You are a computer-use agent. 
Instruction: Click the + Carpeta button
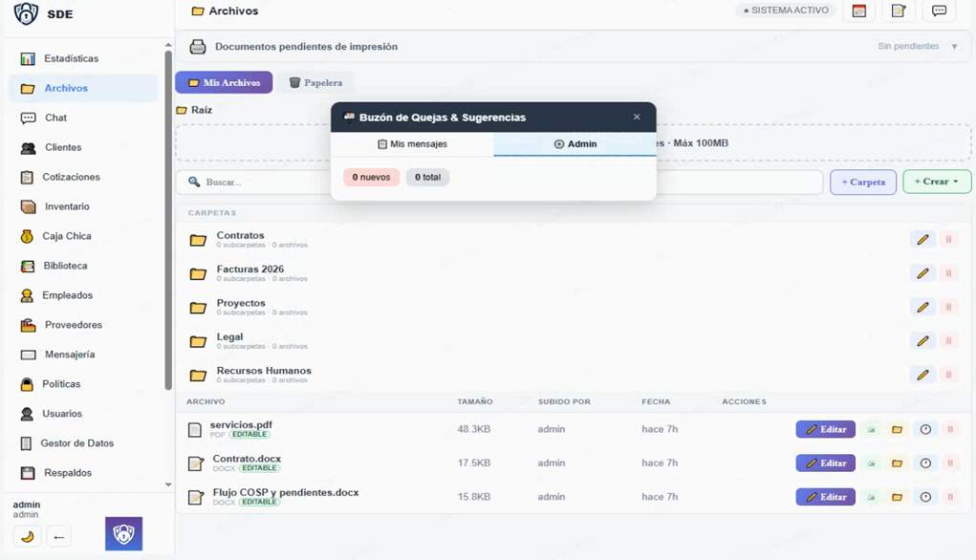pyautogui.click(x=862, y=182)
